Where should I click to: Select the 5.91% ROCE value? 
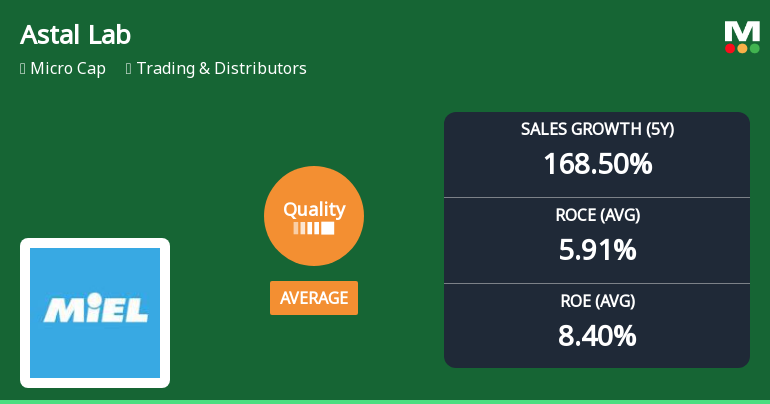tap(596, 249)
